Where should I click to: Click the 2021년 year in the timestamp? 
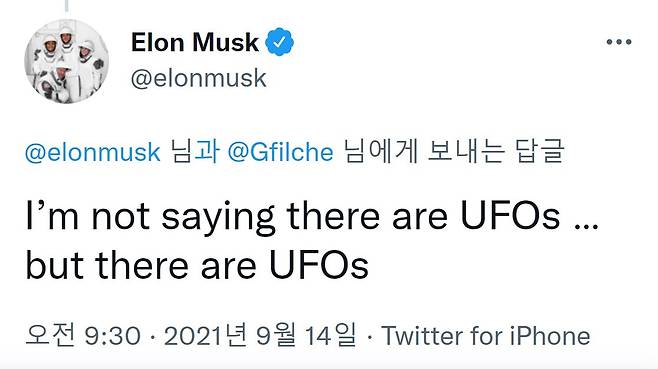(205, 335)
